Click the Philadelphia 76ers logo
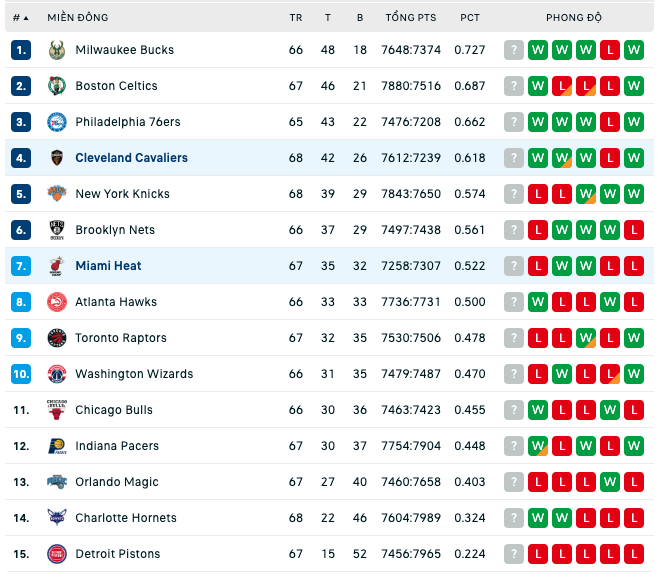The width and height of the screenshot is (659, 578). pos(57,122)
